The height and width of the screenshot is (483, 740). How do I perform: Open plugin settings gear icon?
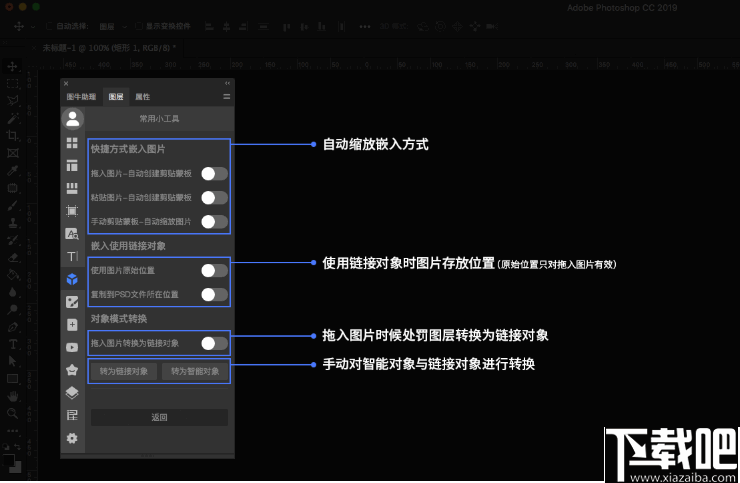pyautogui.click(x=72, y=438)
